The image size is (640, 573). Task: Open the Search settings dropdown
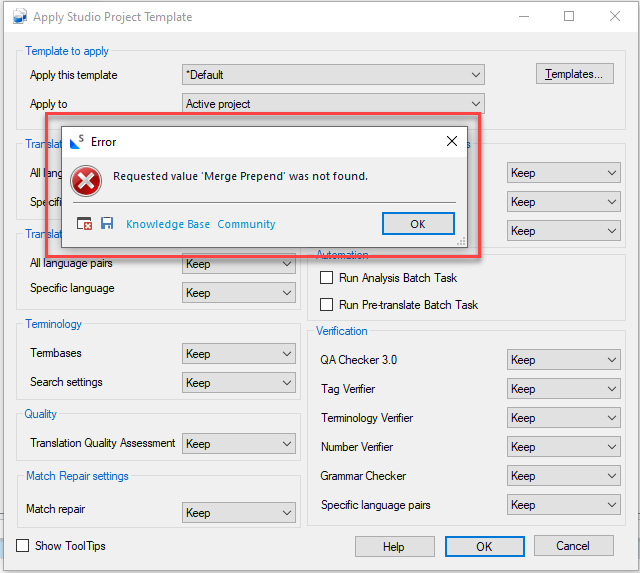click(239, 382)
